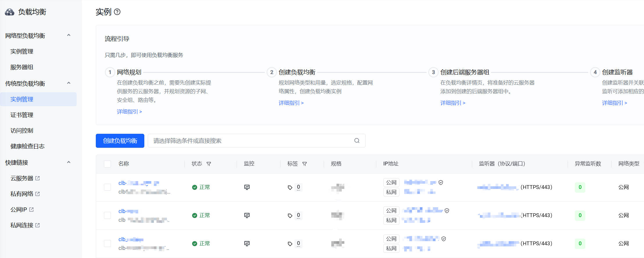This screenshot has width=644, height=258.
Task: Click the 私网 tag in second row IP cell
Action: [391, 220]
